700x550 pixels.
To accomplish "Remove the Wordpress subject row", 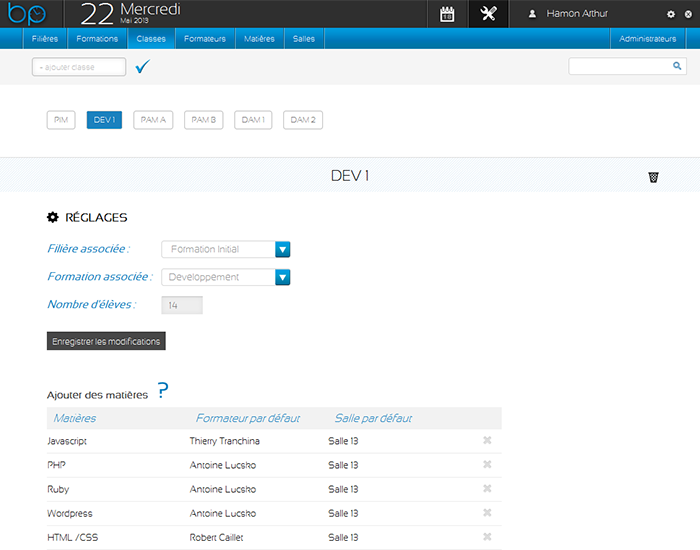I will (487, 513).
